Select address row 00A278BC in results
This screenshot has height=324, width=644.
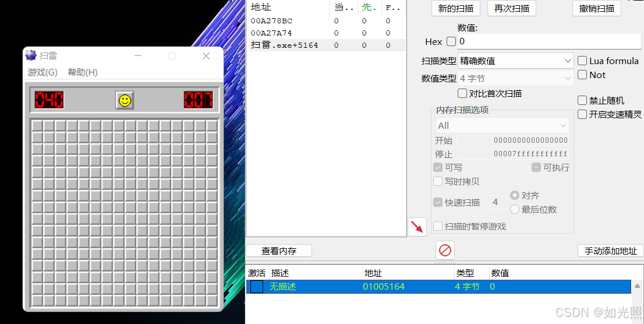coord(326,21)
